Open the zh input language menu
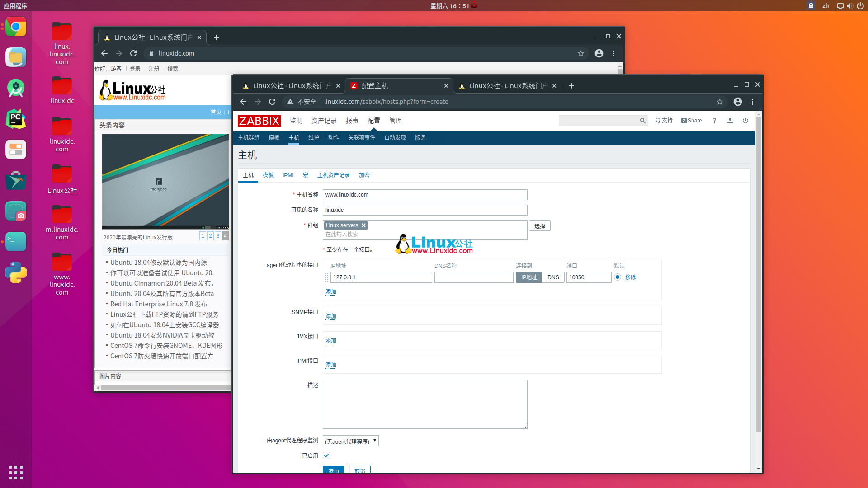Viewport: 868px width, 488px height. point(826,6)
